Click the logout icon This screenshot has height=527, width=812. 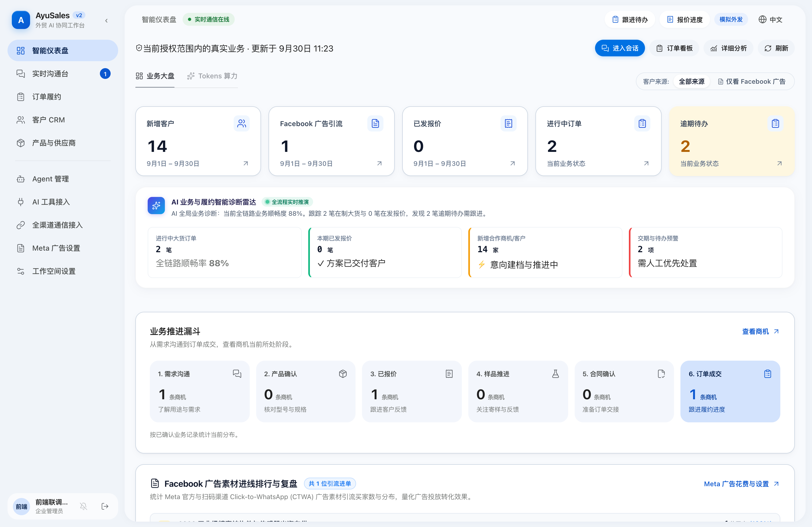(x=105, y=506)
